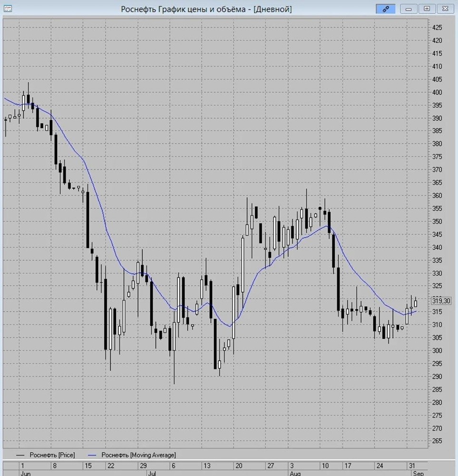This screenshot has width=458, height=476.
Task: Click the current price label 319,30
Action: (441, 301)
